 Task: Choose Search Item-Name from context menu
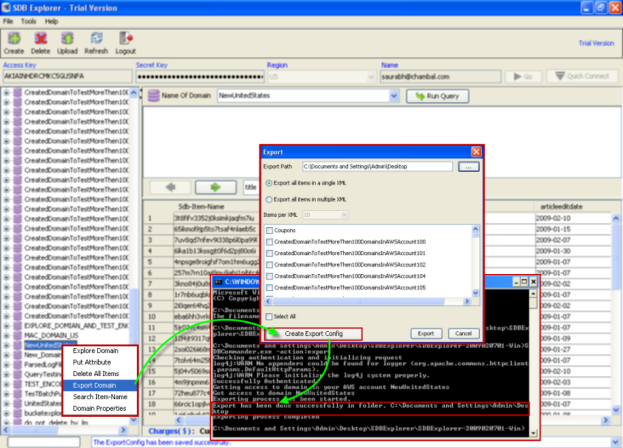pyautogui.click(x=100, y=397)
